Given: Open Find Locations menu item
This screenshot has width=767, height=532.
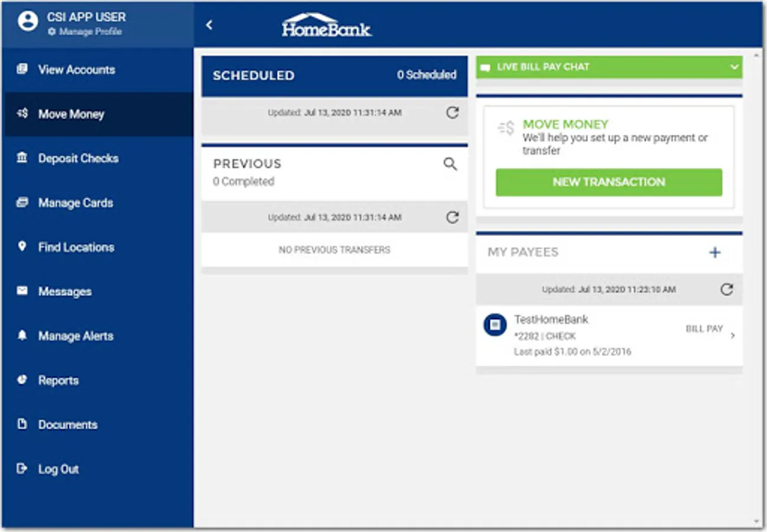Looking at the screenshot, I should pyautogui.click(x=99, y=247).
